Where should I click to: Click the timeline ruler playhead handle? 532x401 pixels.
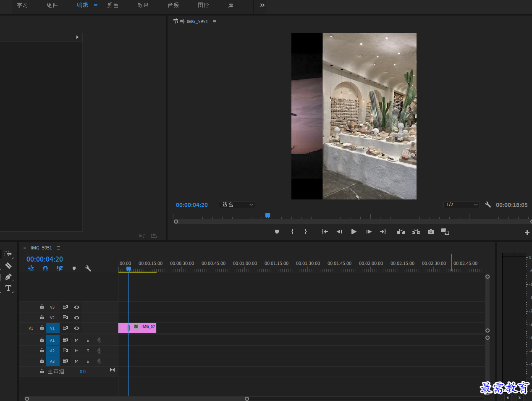[x=129, y=269]
